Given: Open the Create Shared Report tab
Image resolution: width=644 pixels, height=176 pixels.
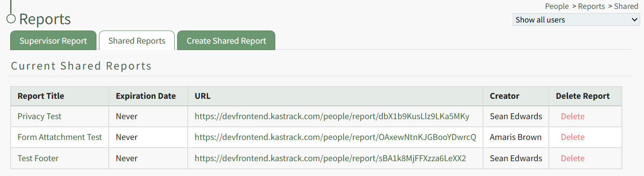Looking at the screenshot, I should pos(226,41).
